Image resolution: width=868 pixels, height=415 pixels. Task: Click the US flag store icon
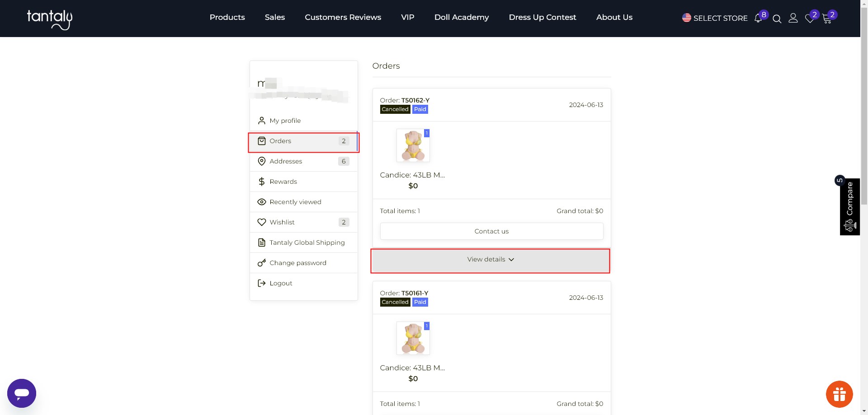pyautogui.click(x=686, y=18)
